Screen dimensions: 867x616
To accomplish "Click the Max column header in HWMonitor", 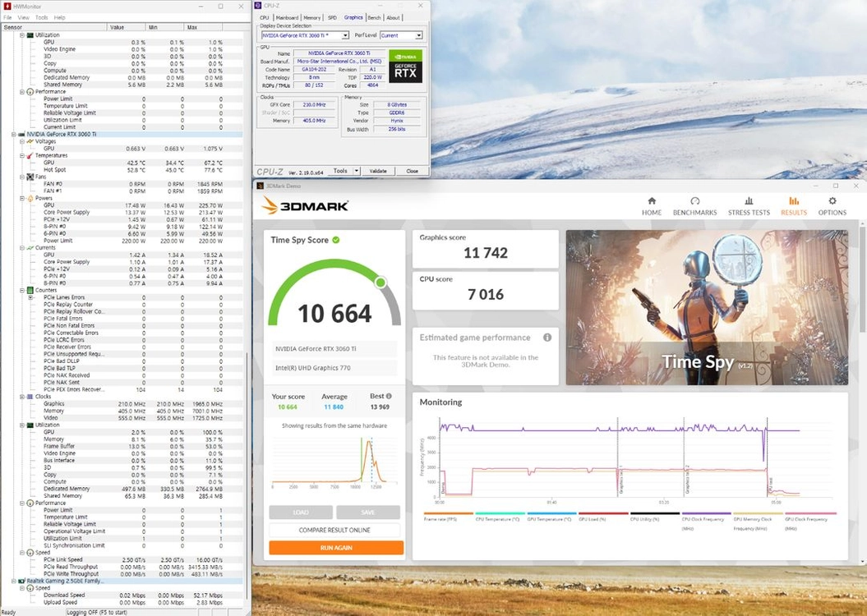I will (x=204, y=27).
